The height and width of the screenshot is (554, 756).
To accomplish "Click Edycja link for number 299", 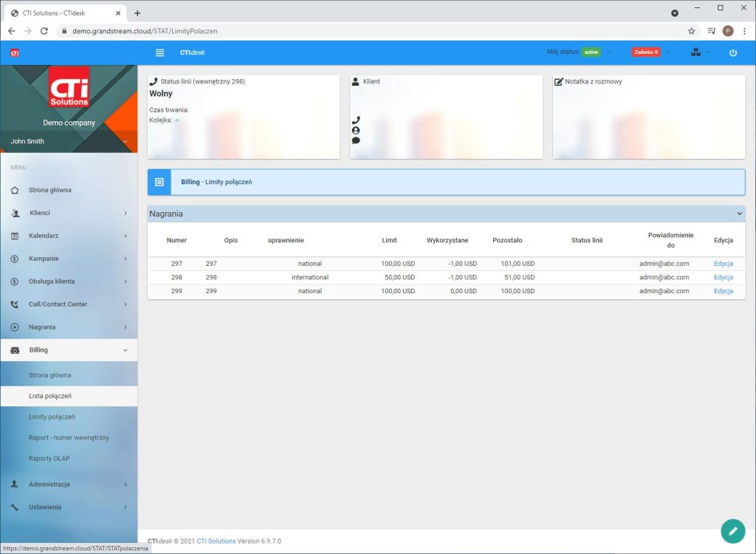I will (723, 291).
